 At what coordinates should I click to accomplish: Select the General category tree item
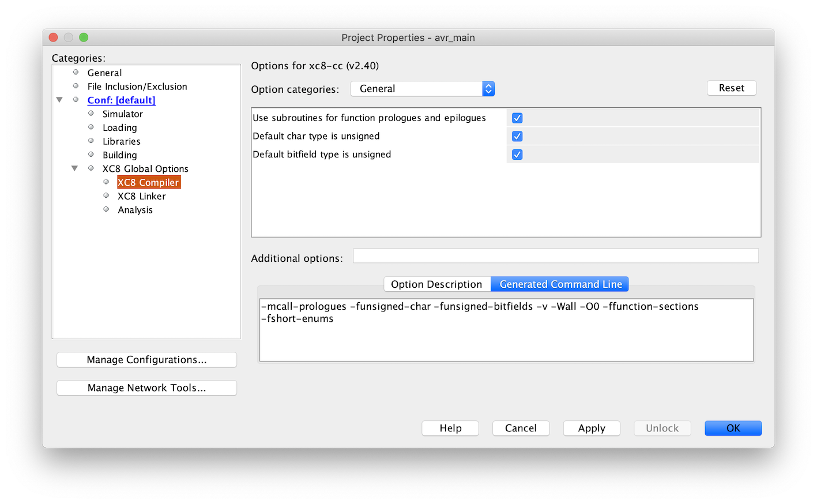[104, 73]
